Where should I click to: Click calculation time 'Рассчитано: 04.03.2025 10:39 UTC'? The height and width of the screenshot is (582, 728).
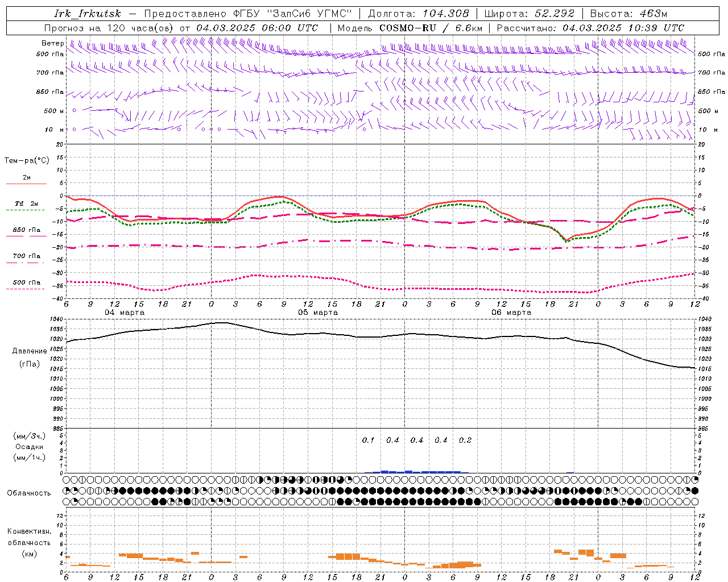coord(590,28)
